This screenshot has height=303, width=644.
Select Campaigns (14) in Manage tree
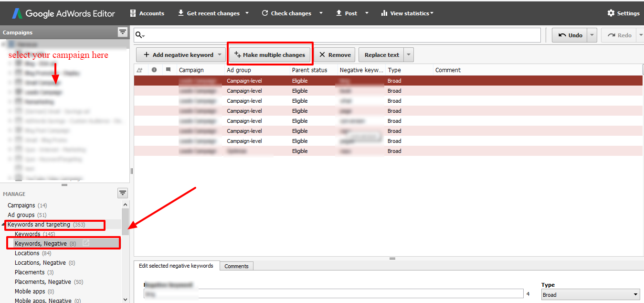[27, 206]
